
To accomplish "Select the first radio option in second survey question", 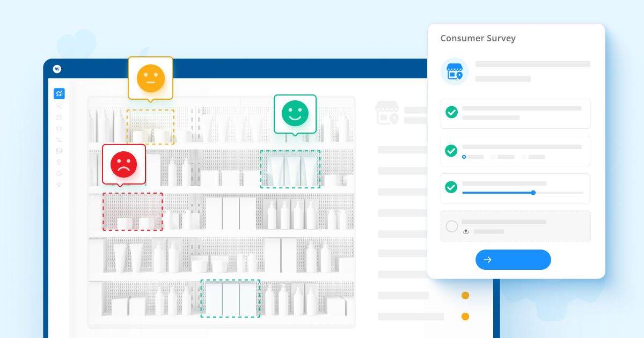I will (x=464, y=157).
